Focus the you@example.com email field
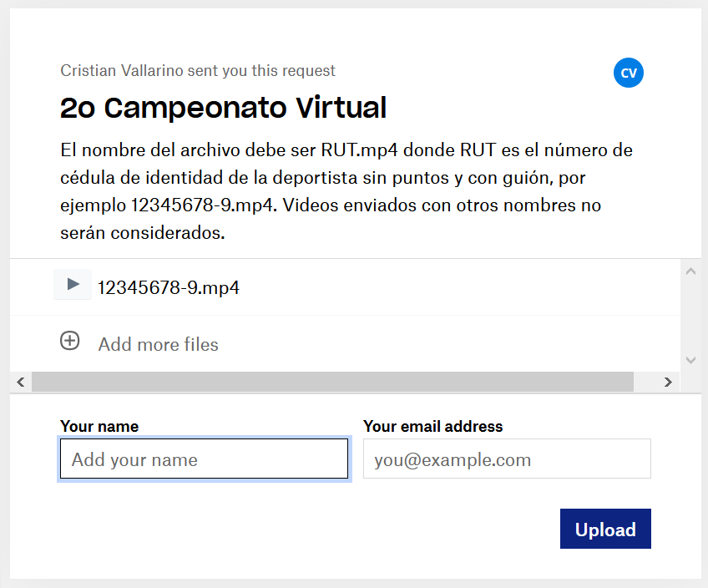The height and width of the screenshot is (588, 708). click(507, 459)
